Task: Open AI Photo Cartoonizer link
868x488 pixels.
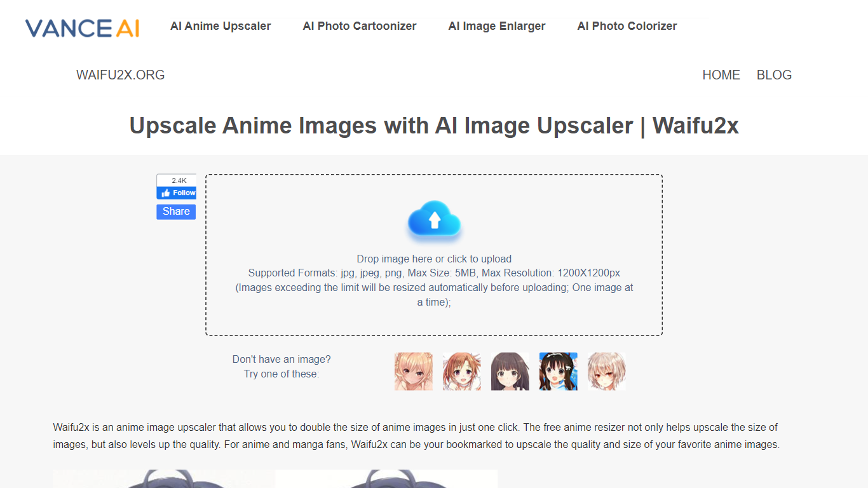Action: [x=360, y=26]
